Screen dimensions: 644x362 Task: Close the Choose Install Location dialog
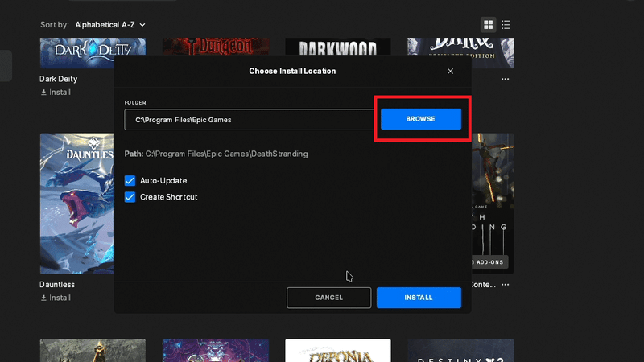pyautogui.click(x=450, y=71)
